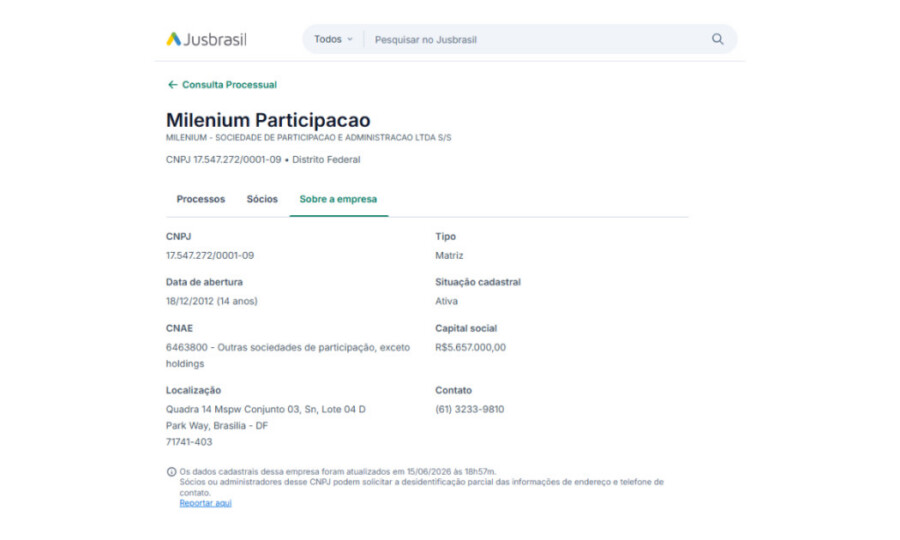Click the Contato label
900x540 pixels.
[x=453, y=390]
